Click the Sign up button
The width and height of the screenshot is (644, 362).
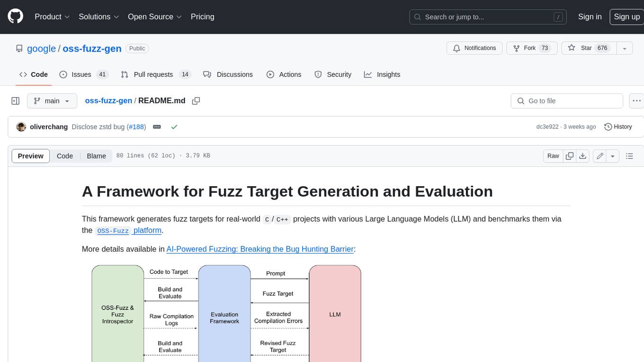click(626, 17)
